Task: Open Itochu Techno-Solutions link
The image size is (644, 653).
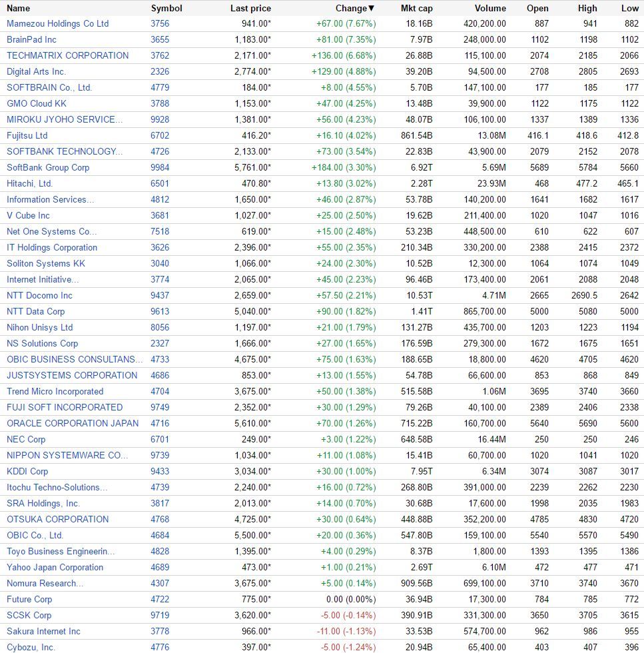Action: pyautogui.click(x=57, y=487)
